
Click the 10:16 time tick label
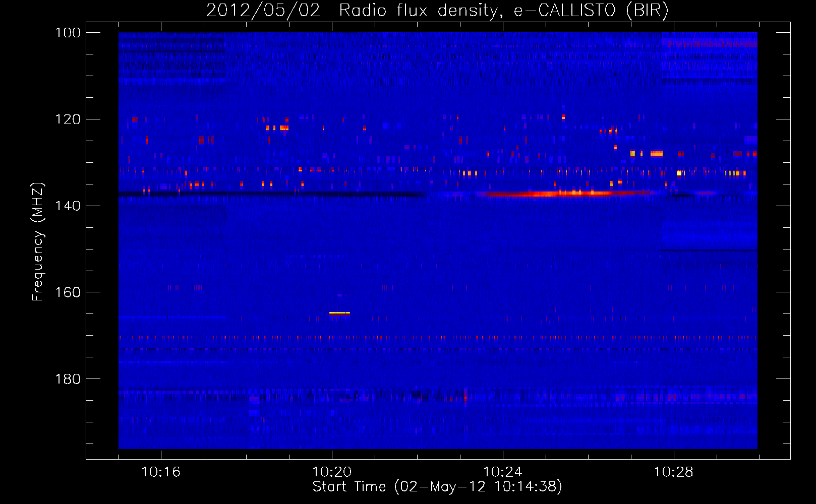161,472
